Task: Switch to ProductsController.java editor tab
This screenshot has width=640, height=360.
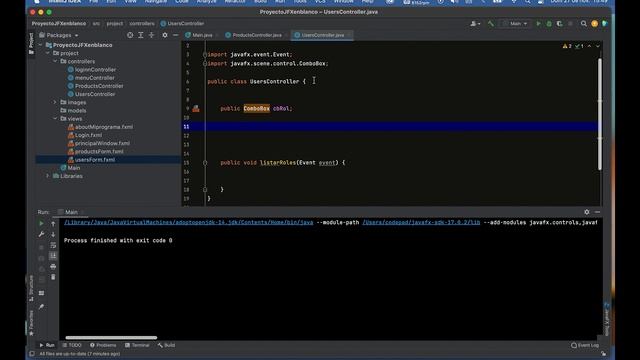Action: (x=253, y=35)
